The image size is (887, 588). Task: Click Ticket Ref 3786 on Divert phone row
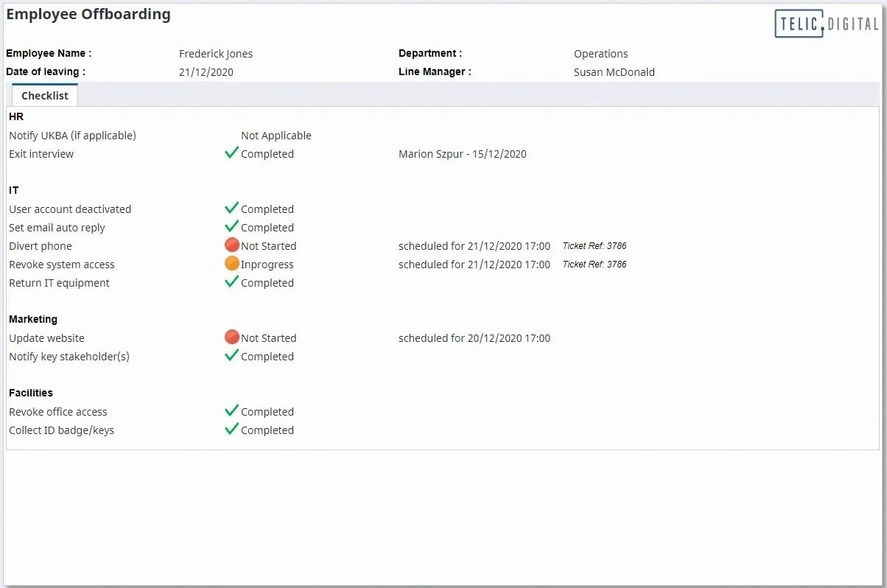[594, 246]
